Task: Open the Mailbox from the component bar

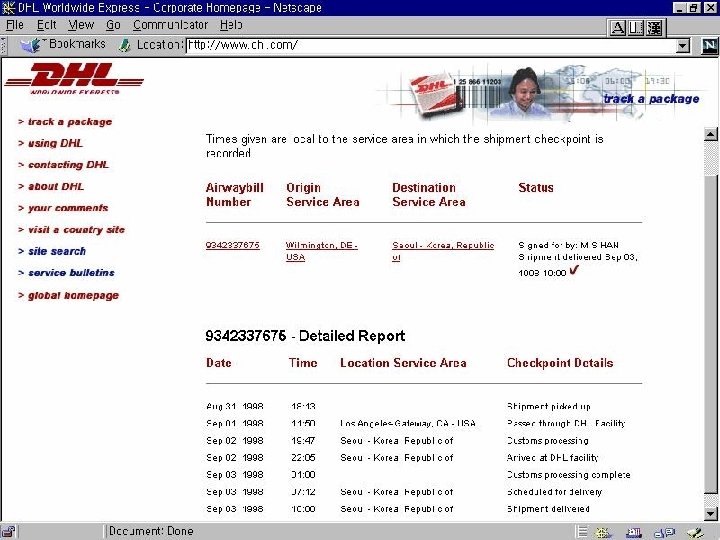Action: [x=634, y=532]
